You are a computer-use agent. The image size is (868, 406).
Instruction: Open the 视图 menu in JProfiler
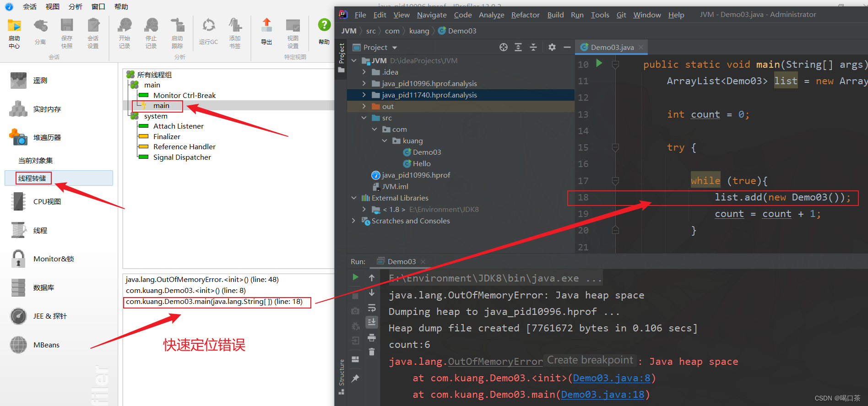53,6
